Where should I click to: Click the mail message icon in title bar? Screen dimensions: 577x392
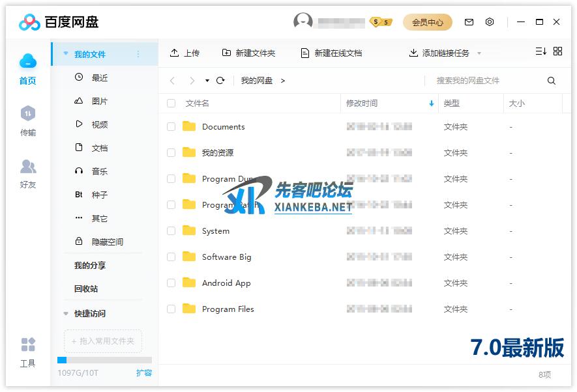coord(469,22)
